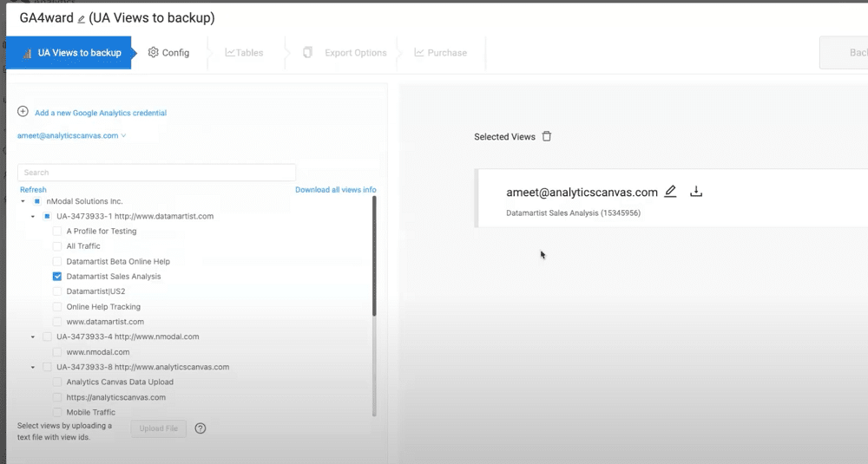Click the Search input field

tap(157, 173)
